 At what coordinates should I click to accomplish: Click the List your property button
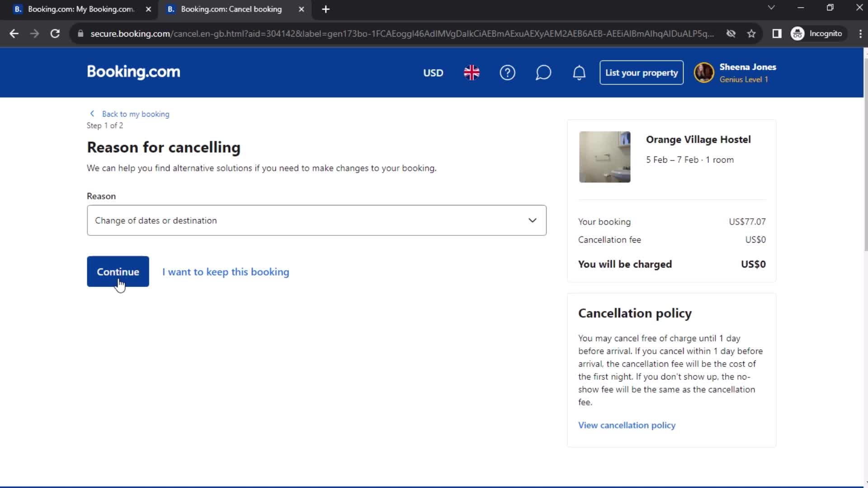point(642,72)
